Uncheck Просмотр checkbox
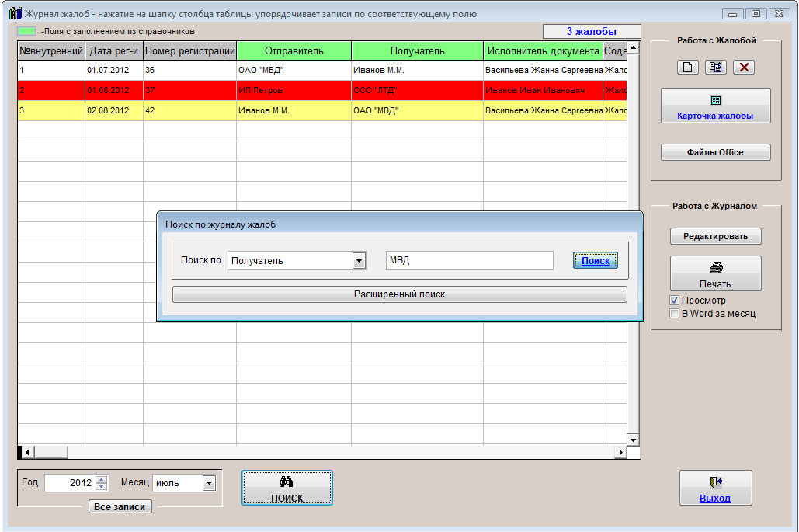 (x=674, y=300)
